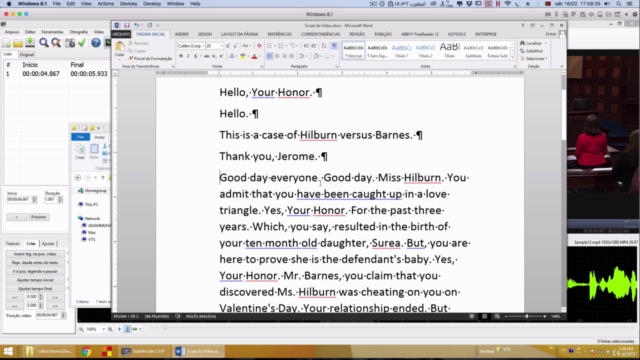Click the visual sync icon in Subtitle Edit
This screenshot has height=360, width=640.
[70, 42]
